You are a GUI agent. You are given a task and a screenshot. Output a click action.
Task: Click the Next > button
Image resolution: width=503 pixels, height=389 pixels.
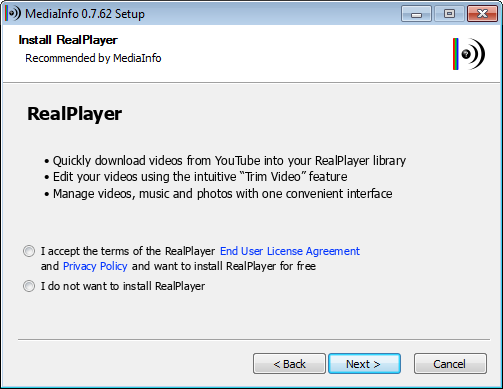(x=364, y=364)
